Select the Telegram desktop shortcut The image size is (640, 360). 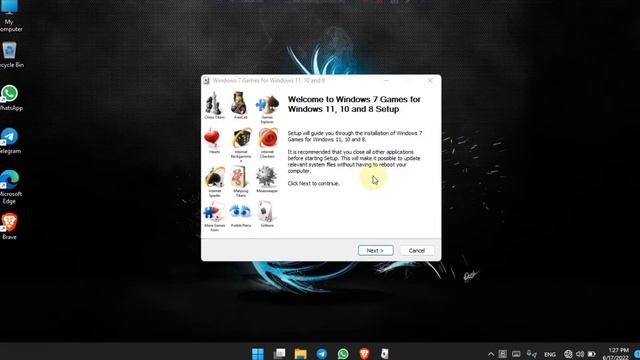[x=10, y=141]
